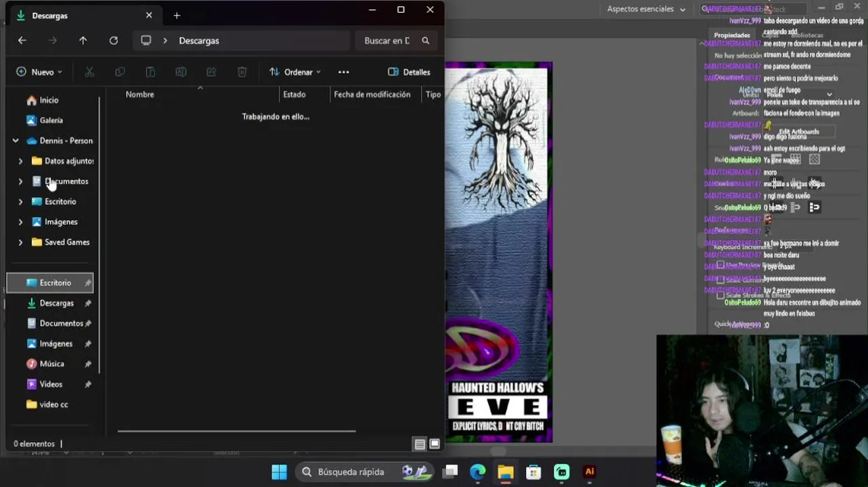
Task: Open Task View from the taskbar
Action: pyautogui.click(x=450, y=472)
